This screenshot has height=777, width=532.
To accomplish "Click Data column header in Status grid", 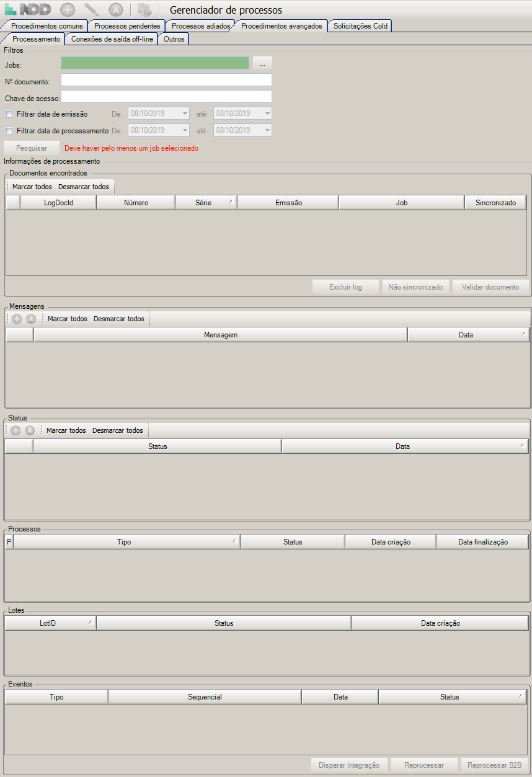I will click(x=406, y=446).
